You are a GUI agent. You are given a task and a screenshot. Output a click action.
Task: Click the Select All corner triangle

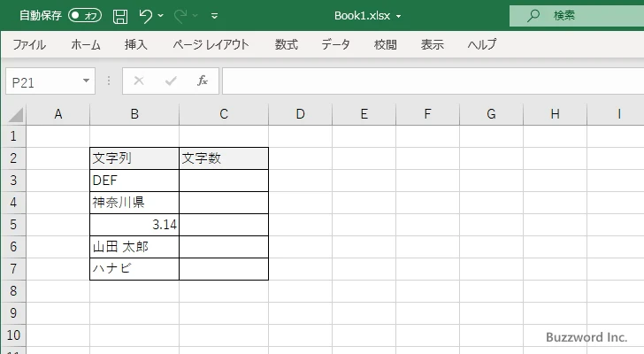point(16,114)
